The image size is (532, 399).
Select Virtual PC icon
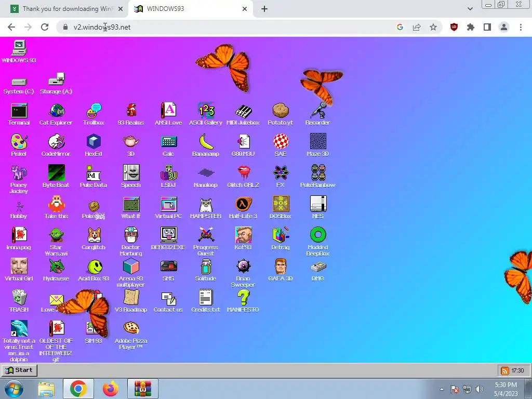[x=168, y=208]
